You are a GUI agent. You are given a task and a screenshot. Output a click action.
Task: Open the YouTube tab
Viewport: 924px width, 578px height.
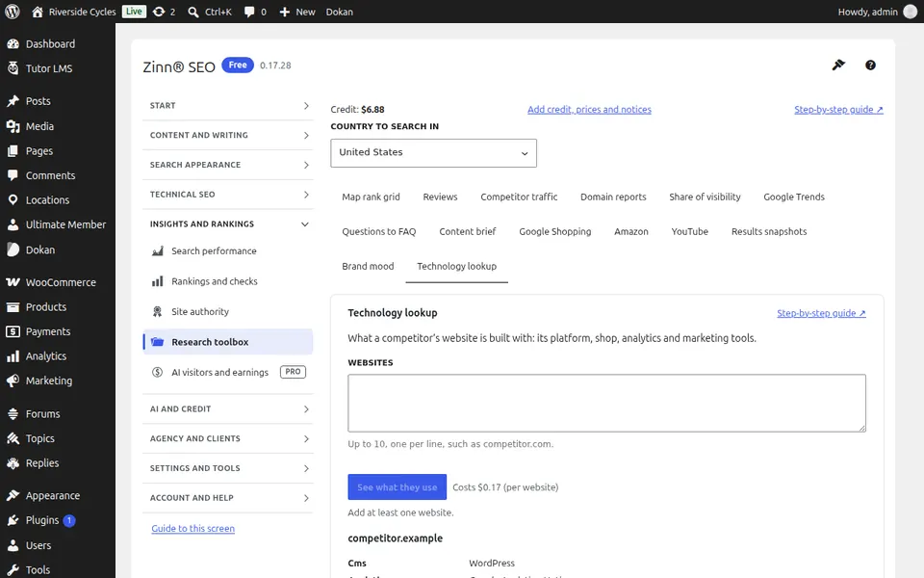689,232
